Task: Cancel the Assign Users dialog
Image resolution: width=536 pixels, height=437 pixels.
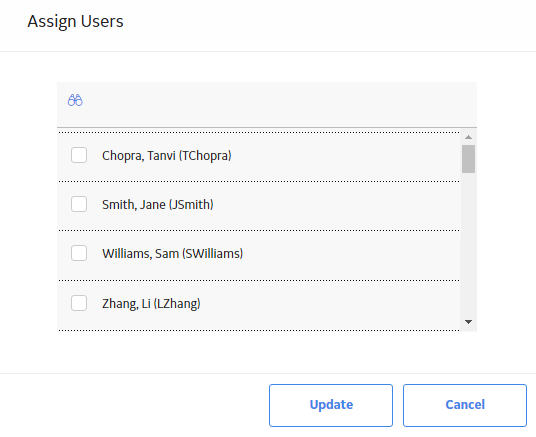Action: (465, 405)
